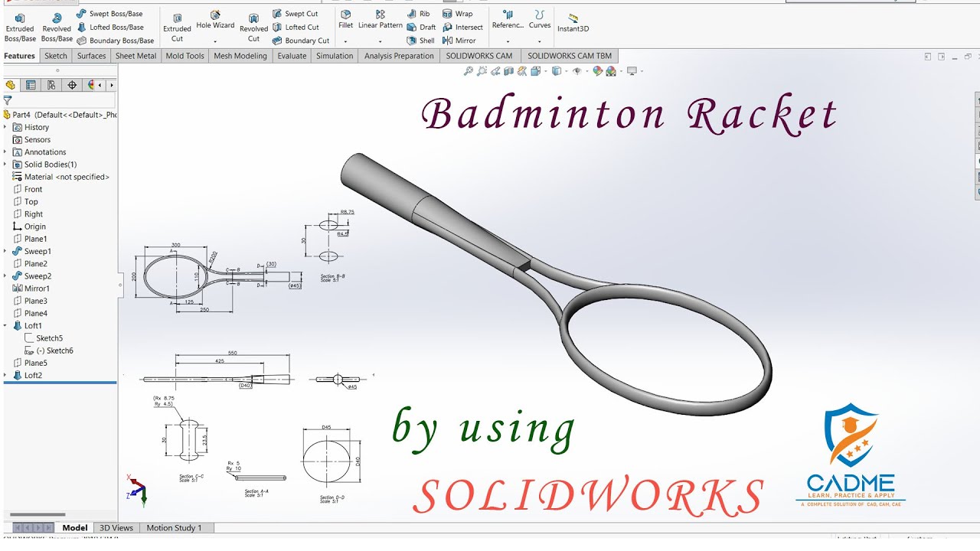
Task: Switch to the Sketch tab
Action: pos(55,56)
